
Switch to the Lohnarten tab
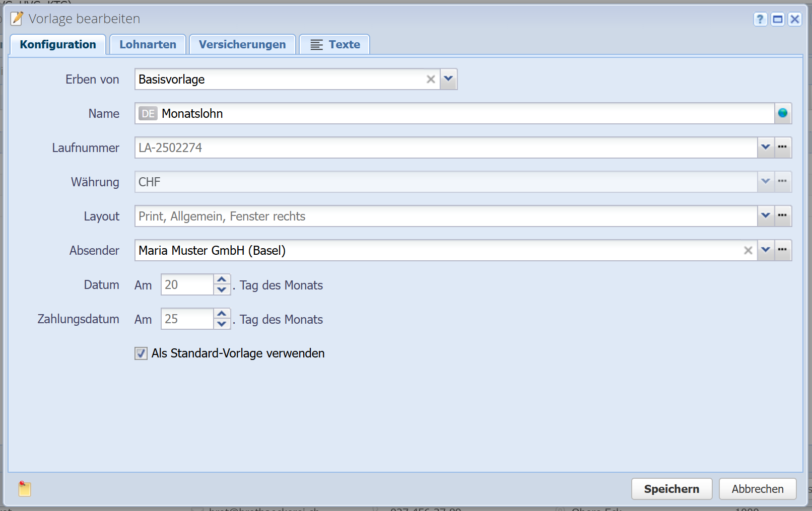(148, 44)
